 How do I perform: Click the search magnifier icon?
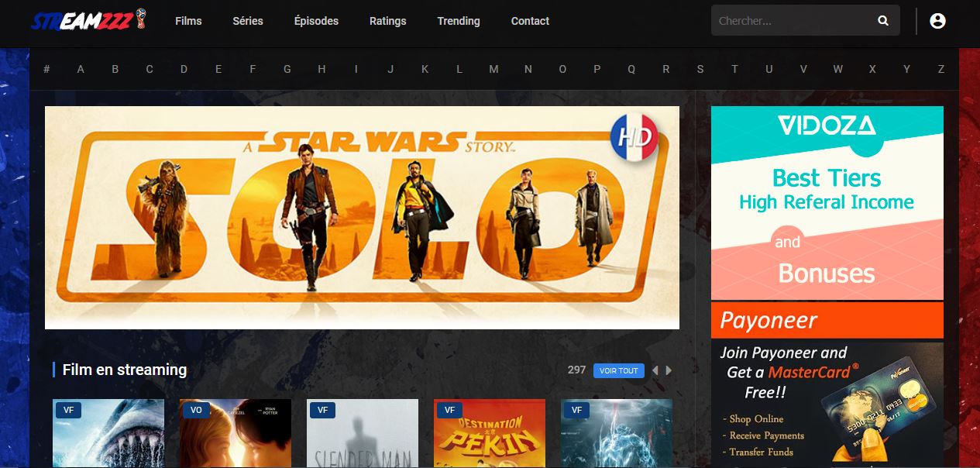click(x=883, y=21)
